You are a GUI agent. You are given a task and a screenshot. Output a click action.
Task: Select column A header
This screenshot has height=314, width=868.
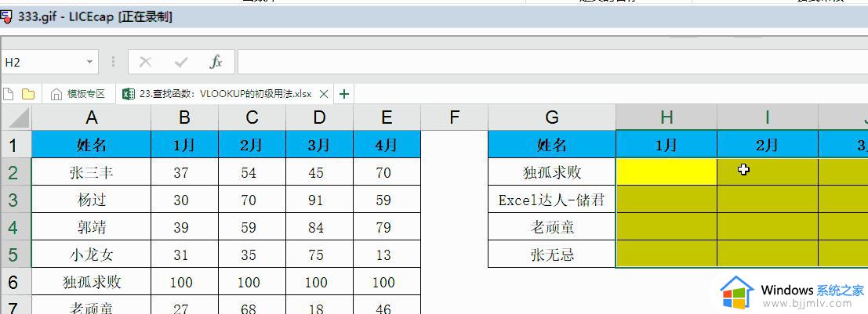point(91,117)
